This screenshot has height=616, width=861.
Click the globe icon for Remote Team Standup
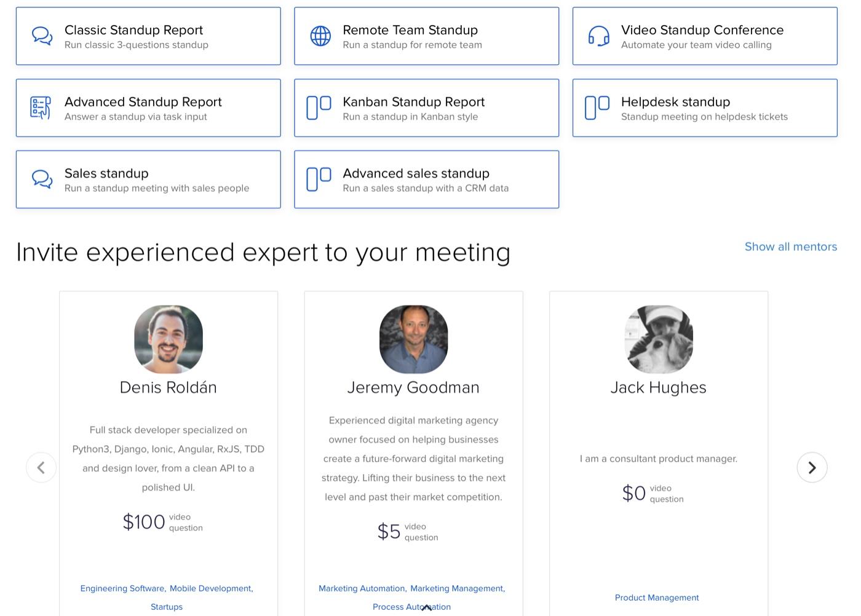click(320, 36)
